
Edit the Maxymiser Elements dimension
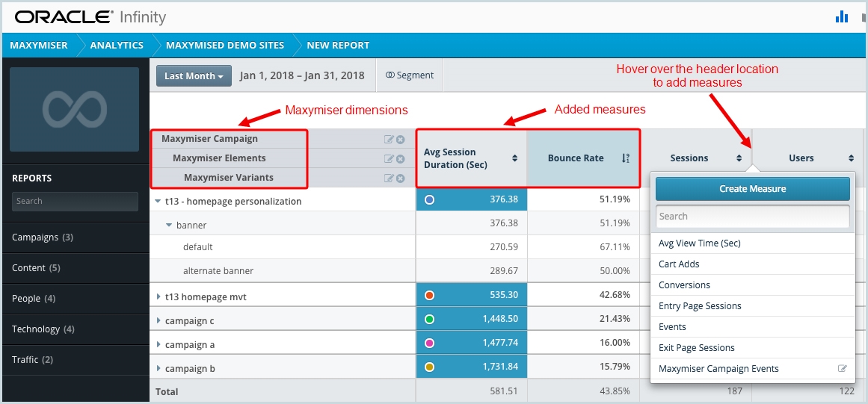click(389, 159)
